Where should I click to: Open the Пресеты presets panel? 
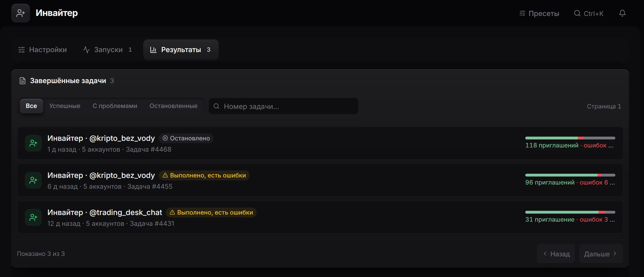[x=539, y=13]
